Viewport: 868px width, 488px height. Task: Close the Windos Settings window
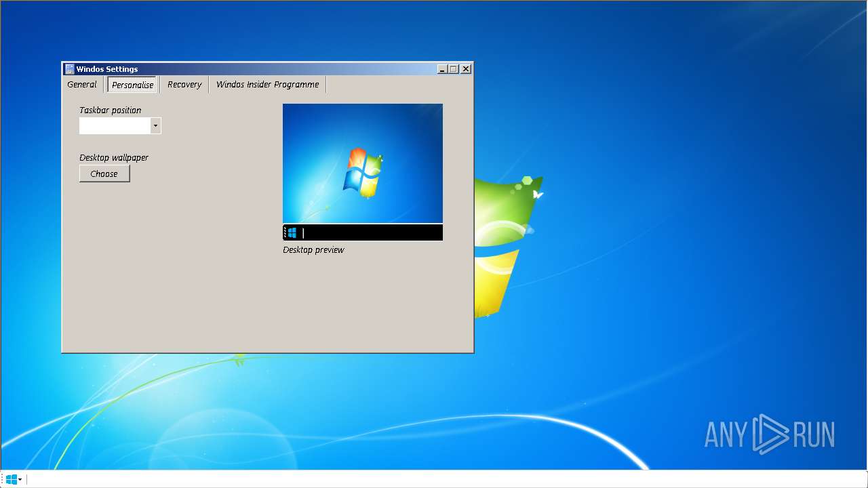point(466,69)
